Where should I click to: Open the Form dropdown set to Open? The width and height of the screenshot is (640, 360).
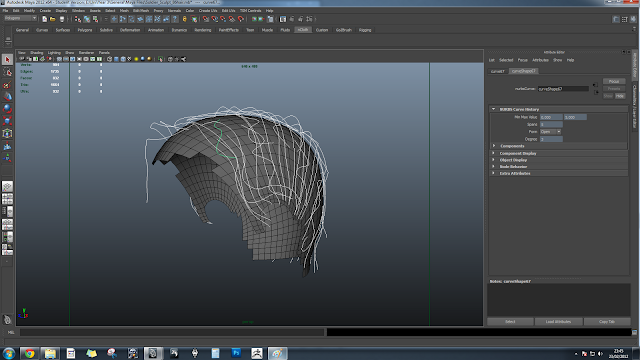tap(551, 132)
